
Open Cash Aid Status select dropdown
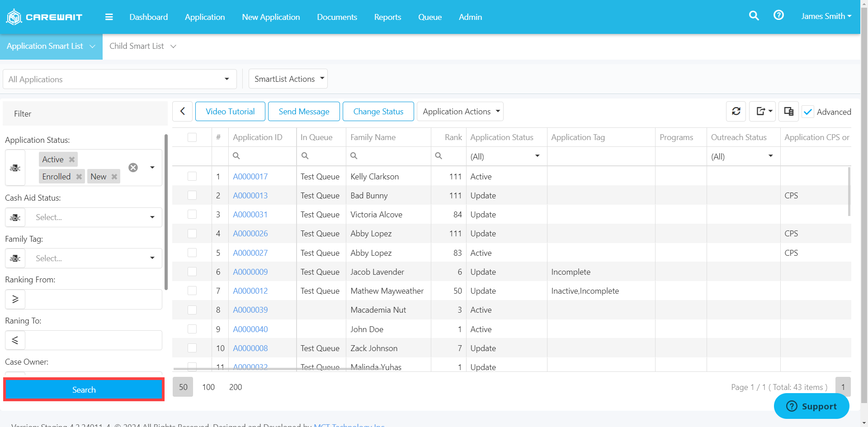(x=94, y=217)
